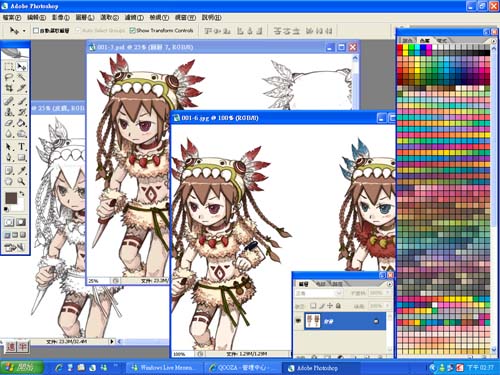Select the Notes tool
This screenshot has width=500, height=375.
pos(9,171)
